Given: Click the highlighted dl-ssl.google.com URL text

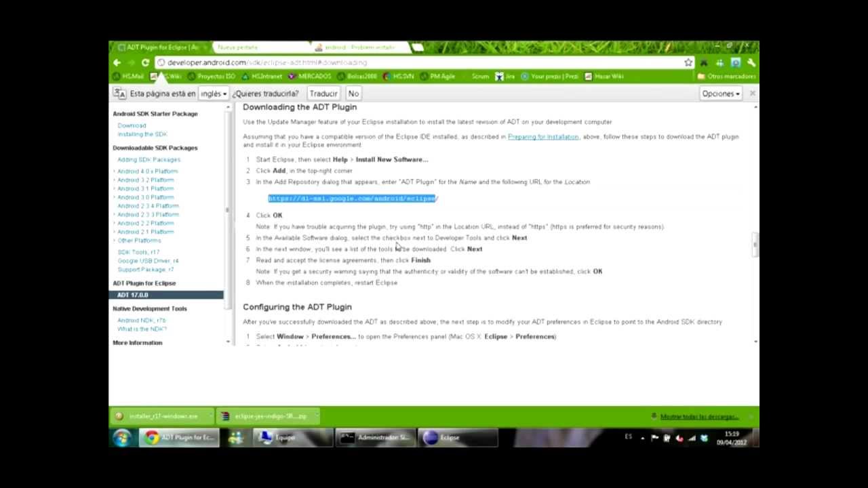Looking at the screenshot, I should click(353, 199).
